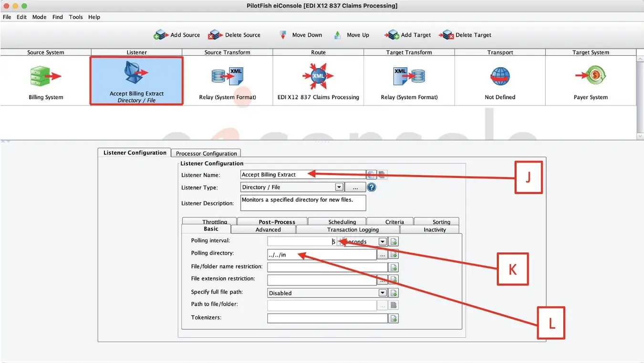Image resolution: width=644 pixels, height=363 pixels.
Task: Open the Target Transform relay stage
Action: pyautogui.click(x=409, y=76)
